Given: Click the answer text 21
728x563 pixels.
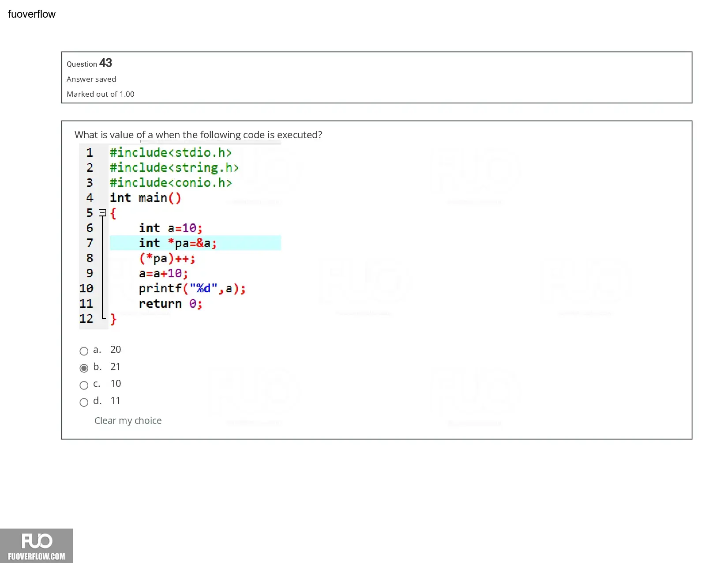Looking at the screenshot, I should point(115,367).
